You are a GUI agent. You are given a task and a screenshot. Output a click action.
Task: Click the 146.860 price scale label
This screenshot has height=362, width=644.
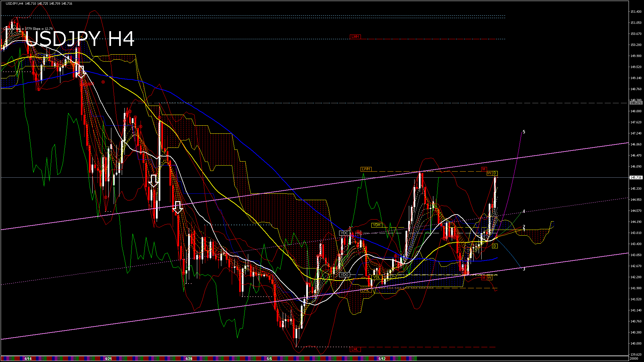[x=636, y=144]
